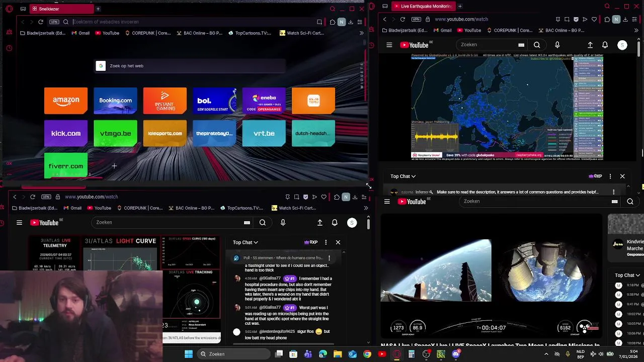This screenshot has height=362, width=644.
Task: Click taskbar Zoeken search box
Action: click(233, 354)
